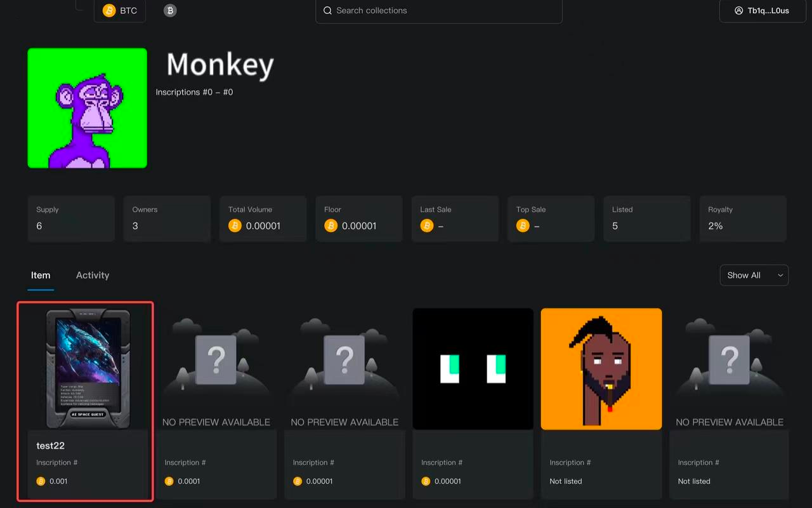The image size is (812, 508).
Task: Click the Monkey collection avatar image
Action: point(88,109)
